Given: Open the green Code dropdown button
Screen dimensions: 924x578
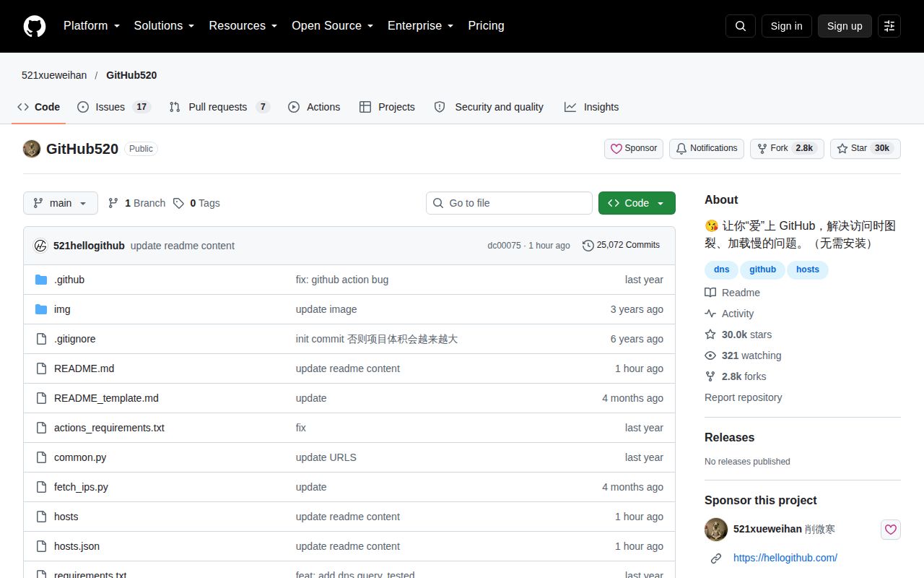Looking at the screenshot, I should (x=637, y=203).
